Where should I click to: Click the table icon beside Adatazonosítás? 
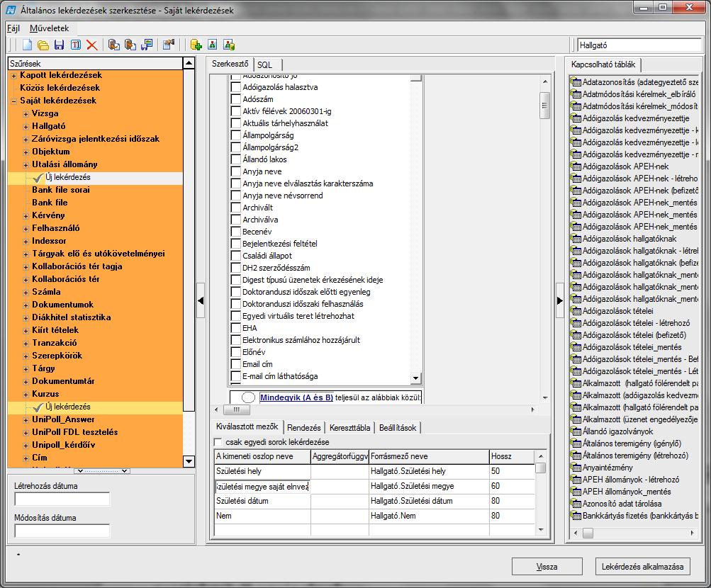pos(576,82)
